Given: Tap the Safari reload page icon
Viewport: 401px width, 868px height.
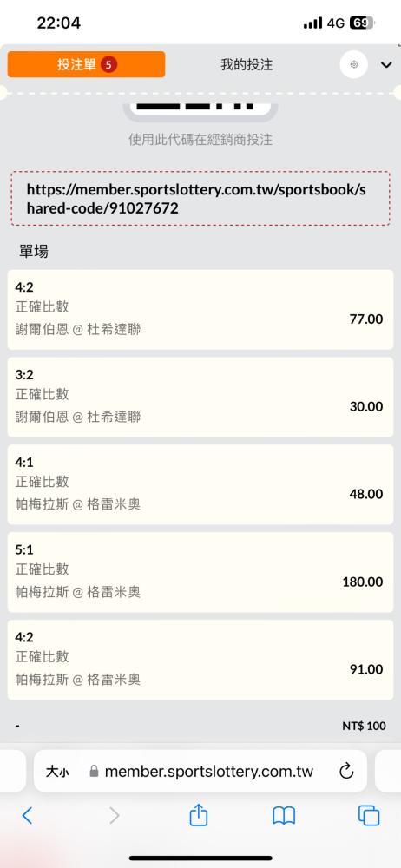Looking at the screenshot, I should click(346, 771).
